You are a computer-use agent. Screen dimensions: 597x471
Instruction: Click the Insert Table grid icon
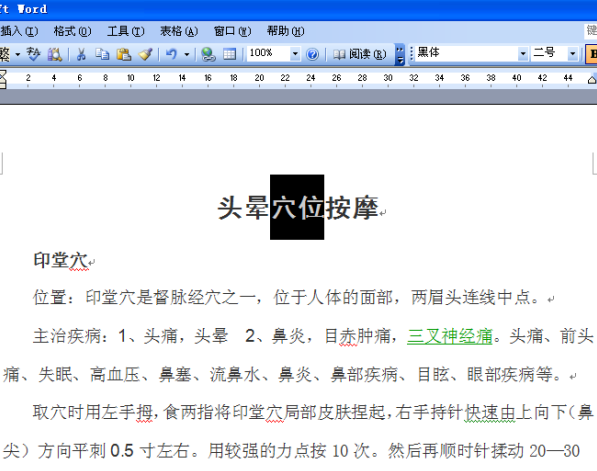click(229, 54)
